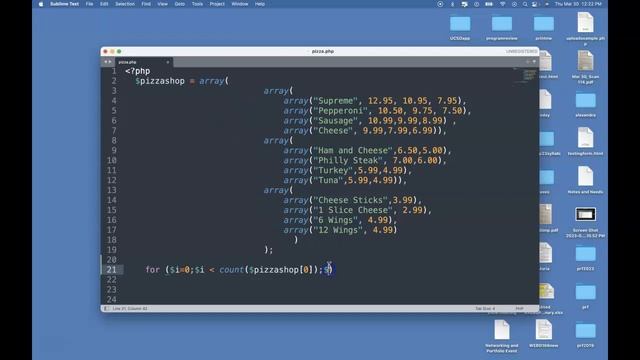The image size is (640, 360).
Task: Click the battery icon in menu bar
Action: [x=489, y=4]
